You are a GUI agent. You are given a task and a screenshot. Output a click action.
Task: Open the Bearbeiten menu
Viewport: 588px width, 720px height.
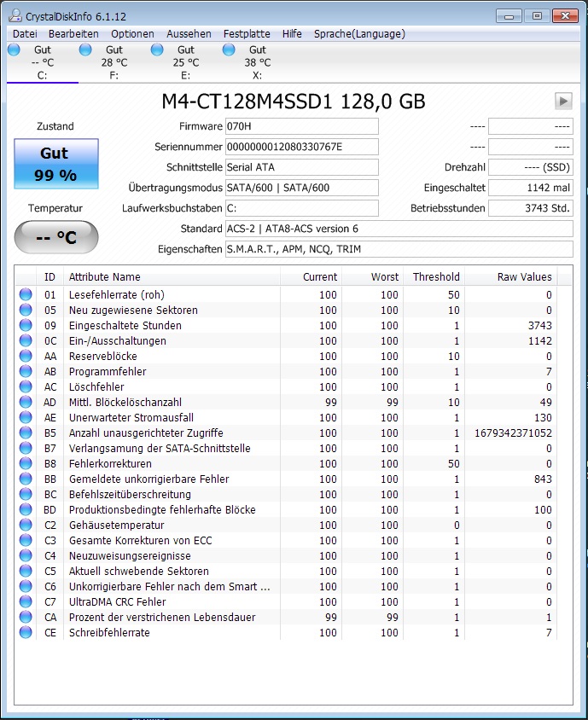73,34
